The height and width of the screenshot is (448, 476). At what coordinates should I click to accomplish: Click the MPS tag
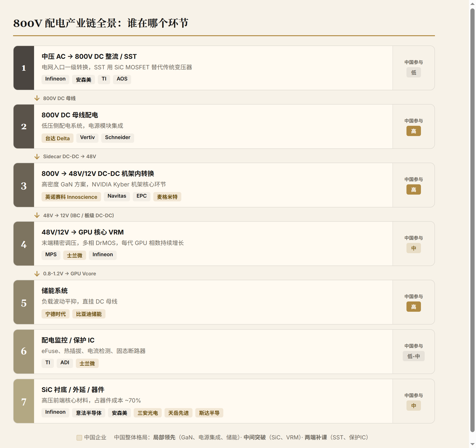click(x=51, y=255)
